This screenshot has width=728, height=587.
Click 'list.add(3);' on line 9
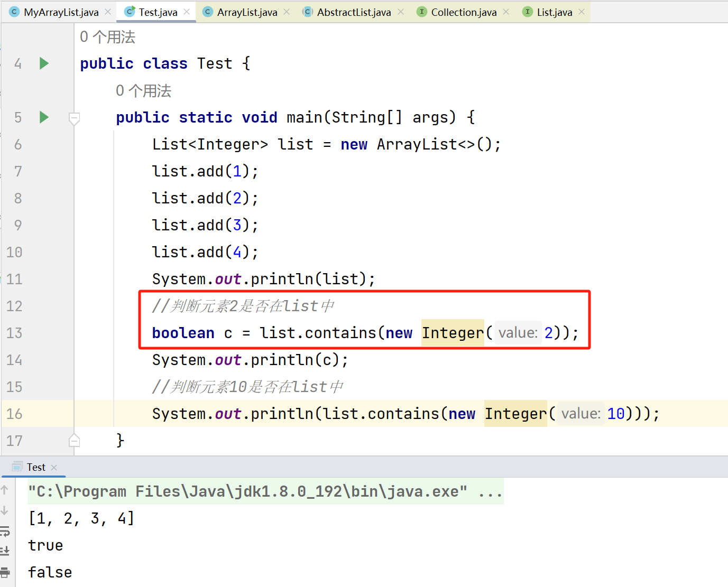click(x=205, y=225)
